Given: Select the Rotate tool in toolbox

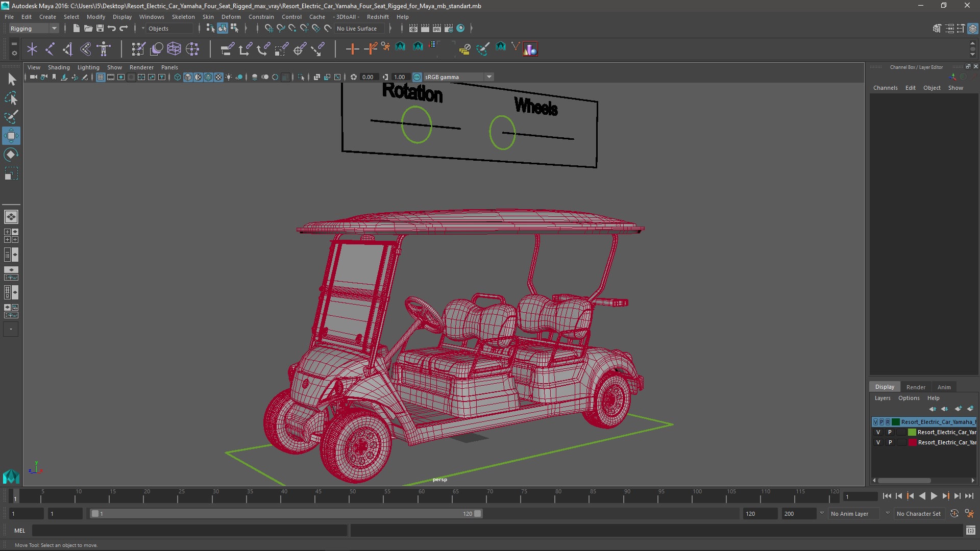Looking at the screenshot, I should click(11, 155).
